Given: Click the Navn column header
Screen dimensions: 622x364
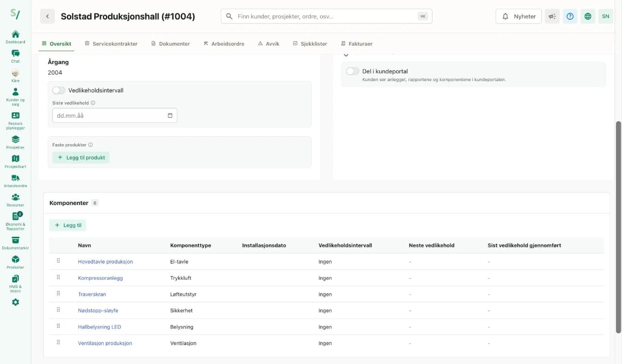Looking at the screenshot, I should tap(84, 246).
